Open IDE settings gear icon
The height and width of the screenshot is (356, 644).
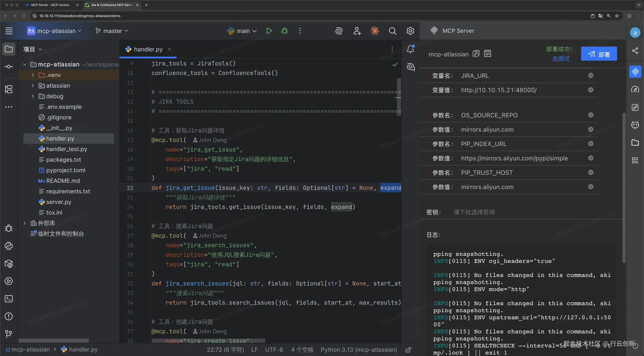(x=410, y=31)
